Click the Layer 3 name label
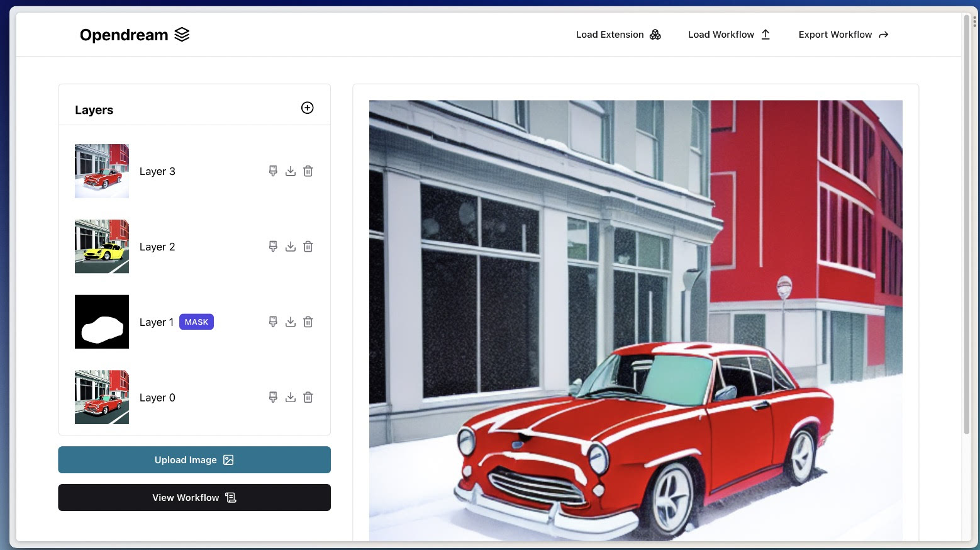The image size is (980, 550). click(x=157, y=171)
